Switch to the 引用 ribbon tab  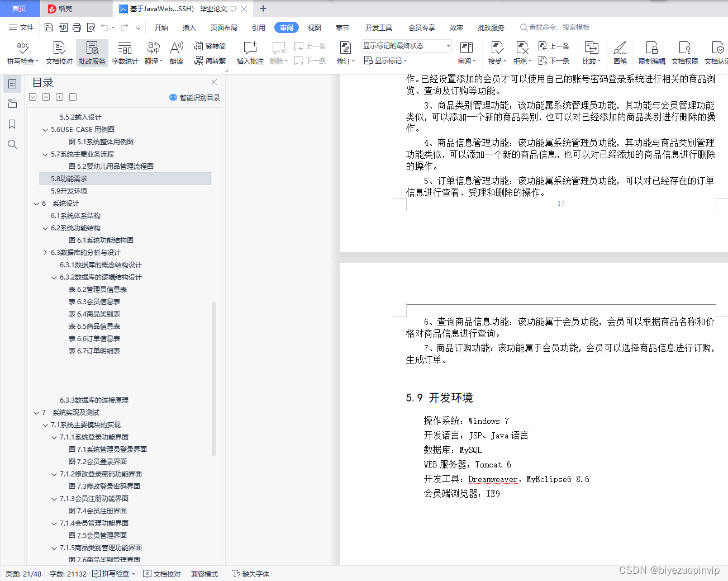[x=258, y=27]
